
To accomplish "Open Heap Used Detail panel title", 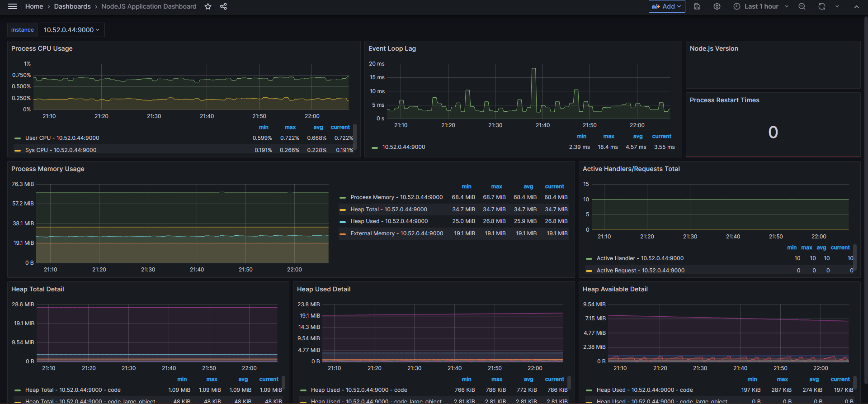I will pos(324,289).
